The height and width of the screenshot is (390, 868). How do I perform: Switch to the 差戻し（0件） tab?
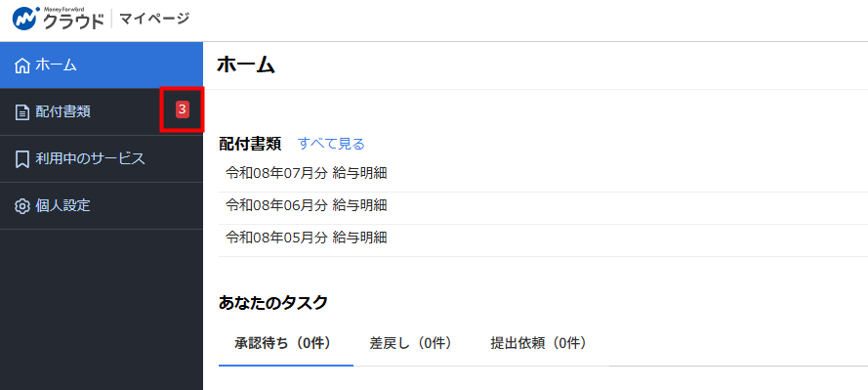click(x=411, y=343)
